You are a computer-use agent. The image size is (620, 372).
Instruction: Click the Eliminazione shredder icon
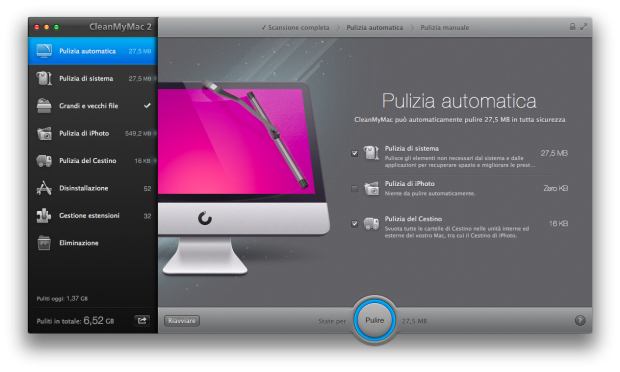point(44,243)
